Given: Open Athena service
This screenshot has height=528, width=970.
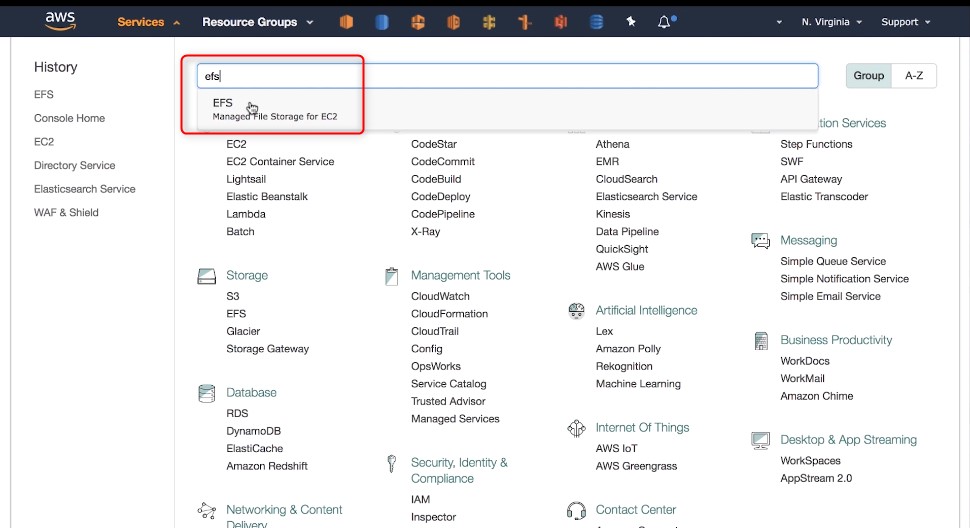Looking at the screenshot, I should click(x=612, y=144).
